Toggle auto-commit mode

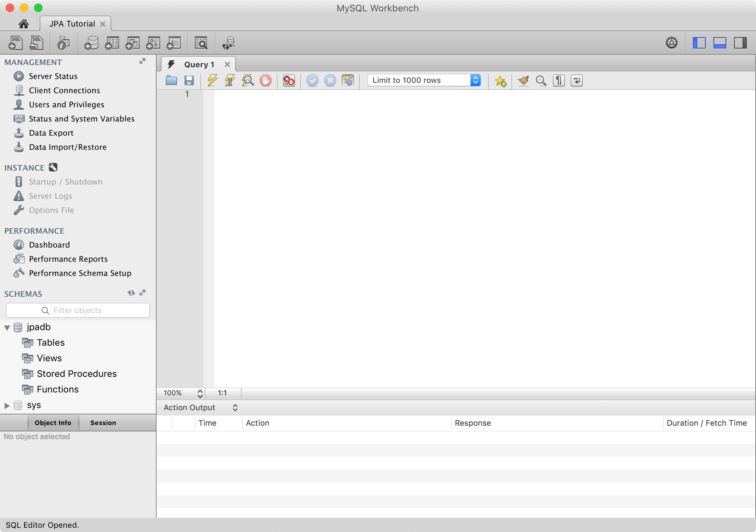pos(348,80)
